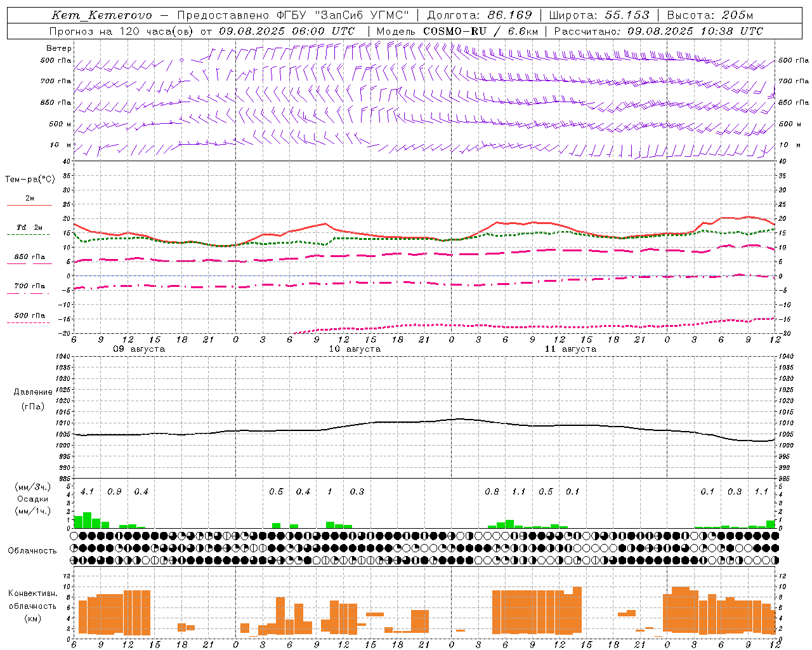Select the elevation text Высота: 205м
The height and width of the screenshot is (650, 812).
click(x=710, y=15)
